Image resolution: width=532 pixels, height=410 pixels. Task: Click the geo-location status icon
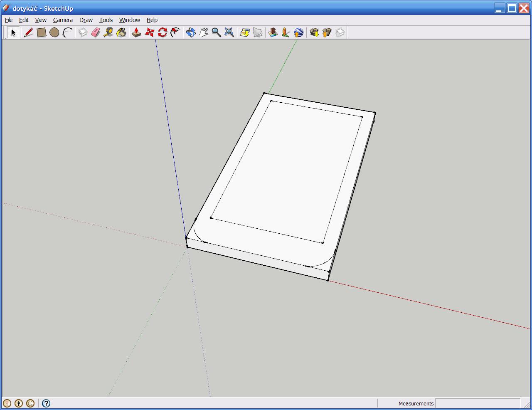(x=7, y=403)
